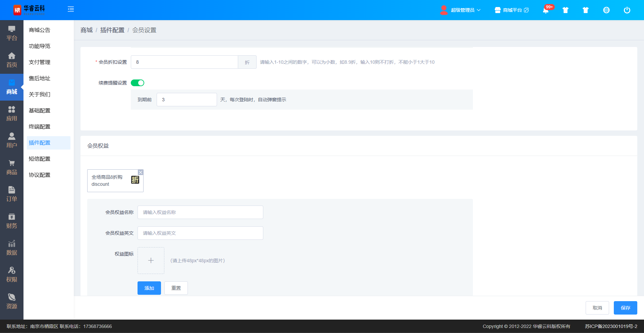Open the 订单 orders section in sidebar
The height and width of the screenshot is (333, 644).
coord(12,194)
